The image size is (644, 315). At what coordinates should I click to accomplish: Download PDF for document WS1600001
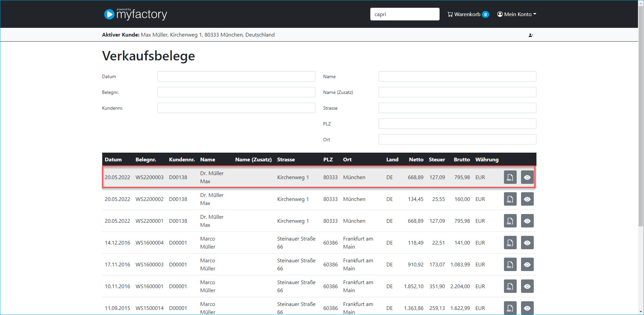point(510,286)
